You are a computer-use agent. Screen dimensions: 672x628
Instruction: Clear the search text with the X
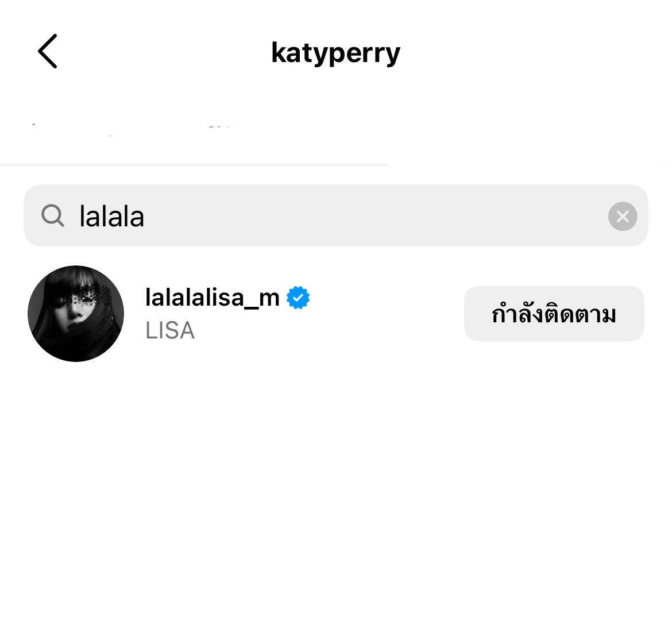click(622, 216)
